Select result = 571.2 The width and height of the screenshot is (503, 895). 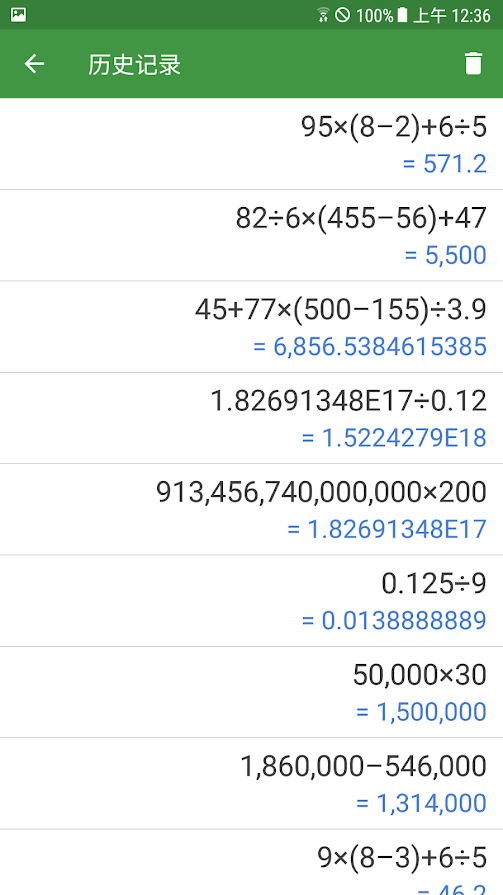point(445,164)
